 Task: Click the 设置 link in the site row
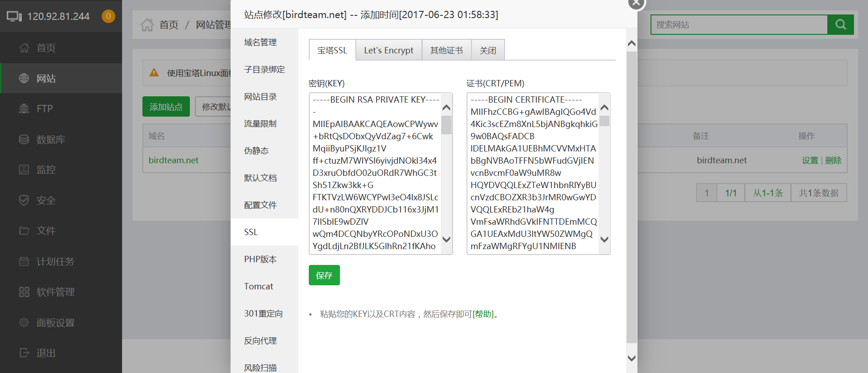coord(810,160)
